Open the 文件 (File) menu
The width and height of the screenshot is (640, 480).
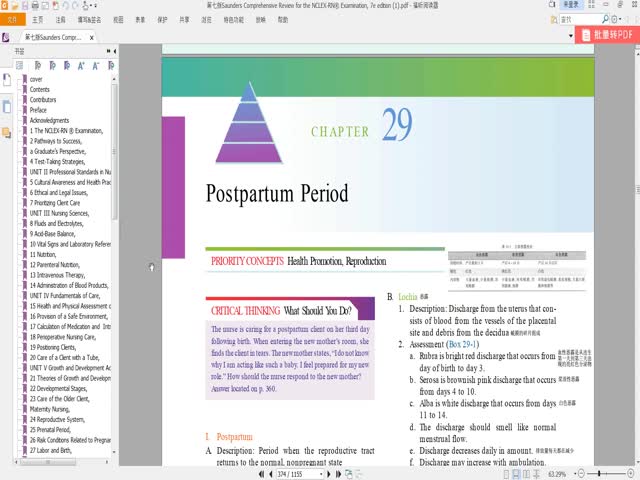coord(12,18)
